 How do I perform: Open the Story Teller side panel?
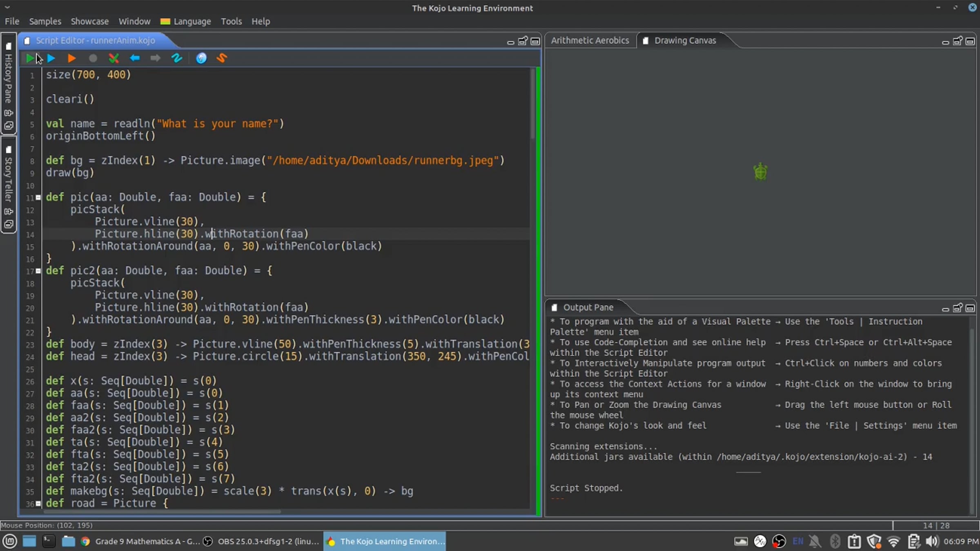click(x=9, y=180)
